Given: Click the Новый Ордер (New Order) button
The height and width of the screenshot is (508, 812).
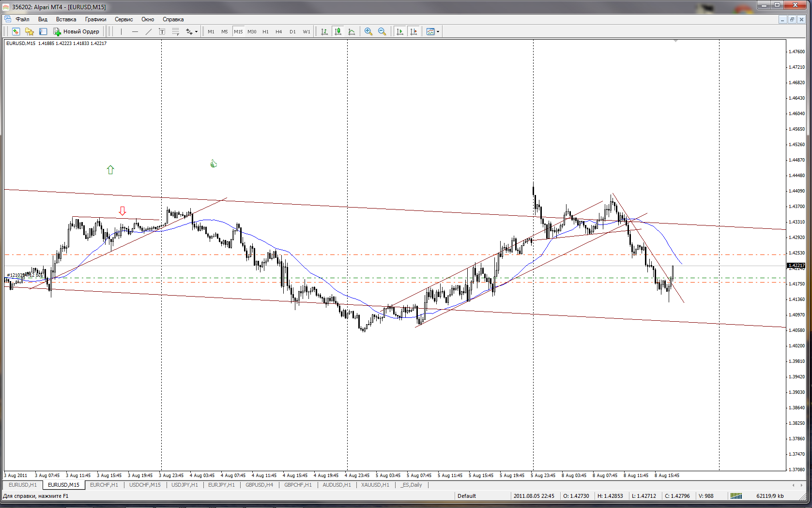Looking at the screenshot, I should tap(77, 31).
